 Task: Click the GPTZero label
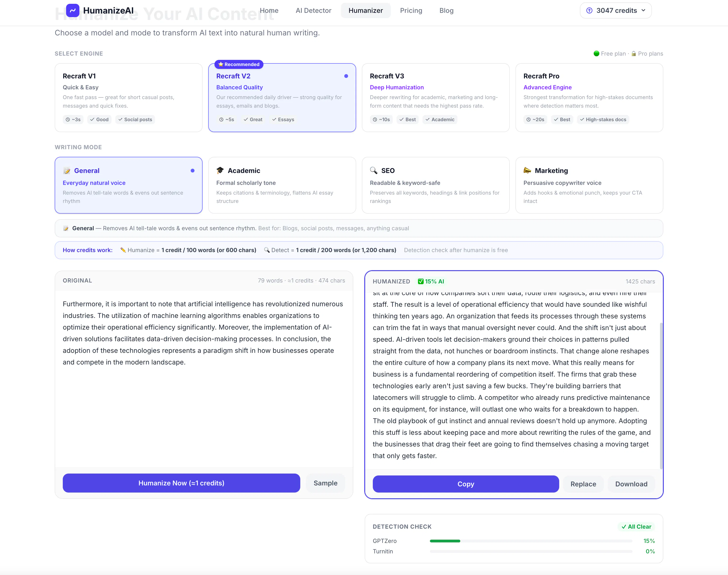click(385, 541)
